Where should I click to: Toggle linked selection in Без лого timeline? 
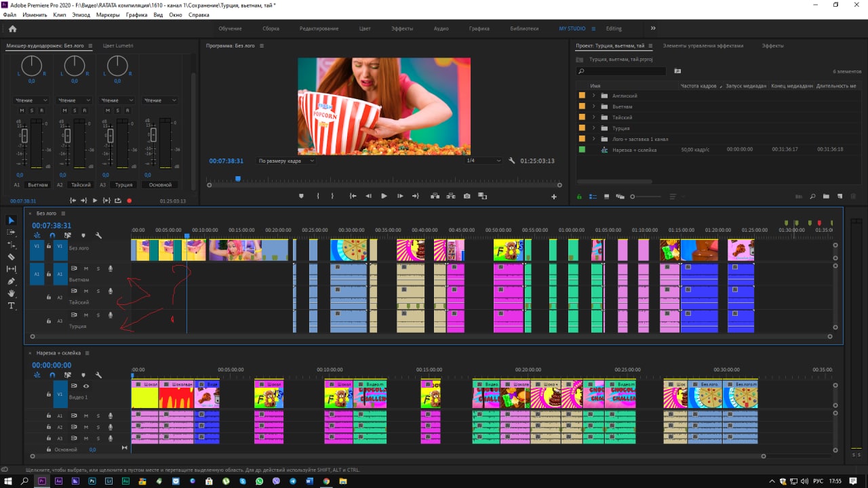coord(68,235)
